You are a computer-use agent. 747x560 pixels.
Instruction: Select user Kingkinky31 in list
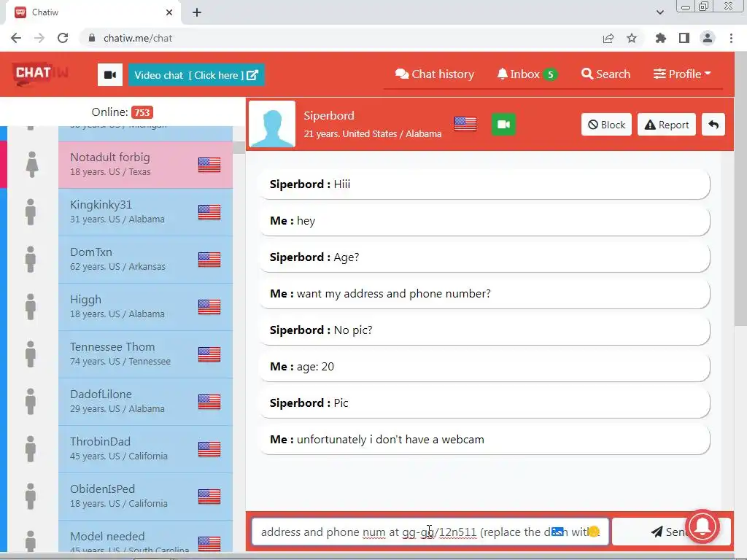point(145,212)
